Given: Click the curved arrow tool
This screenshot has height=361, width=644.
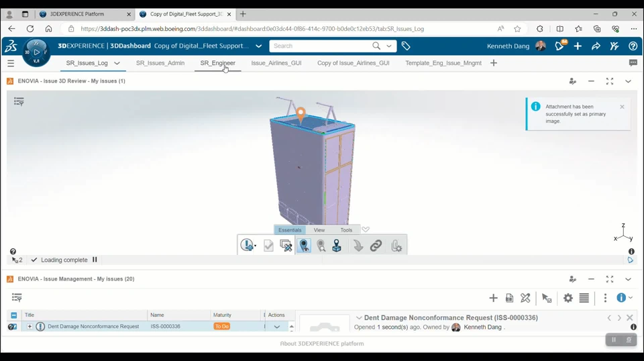Looking at the screenshot, I should [x=358, y=246].
